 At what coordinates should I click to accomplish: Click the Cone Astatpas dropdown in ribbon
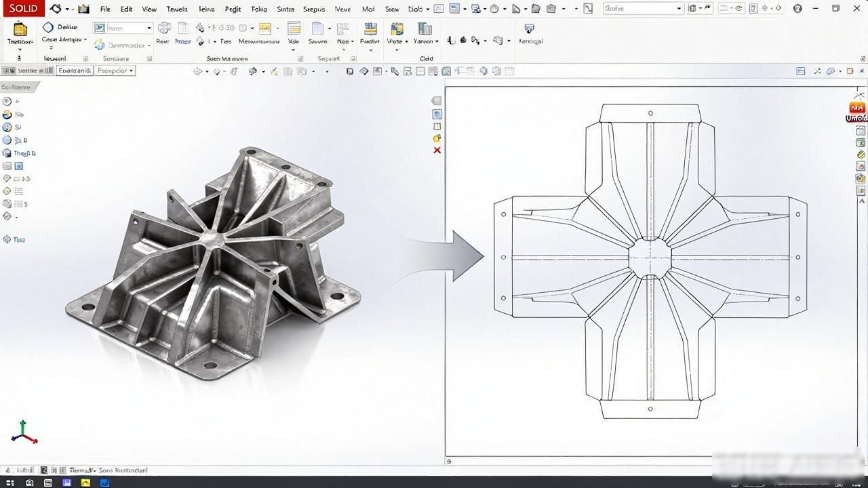[x=64, y=40]
